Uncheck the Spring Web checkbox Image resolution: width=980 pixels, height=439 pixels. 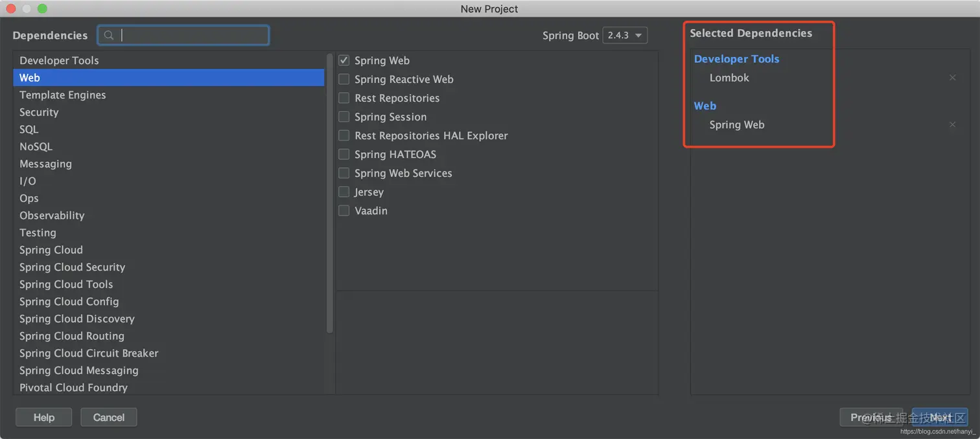(x=344, y=60)
